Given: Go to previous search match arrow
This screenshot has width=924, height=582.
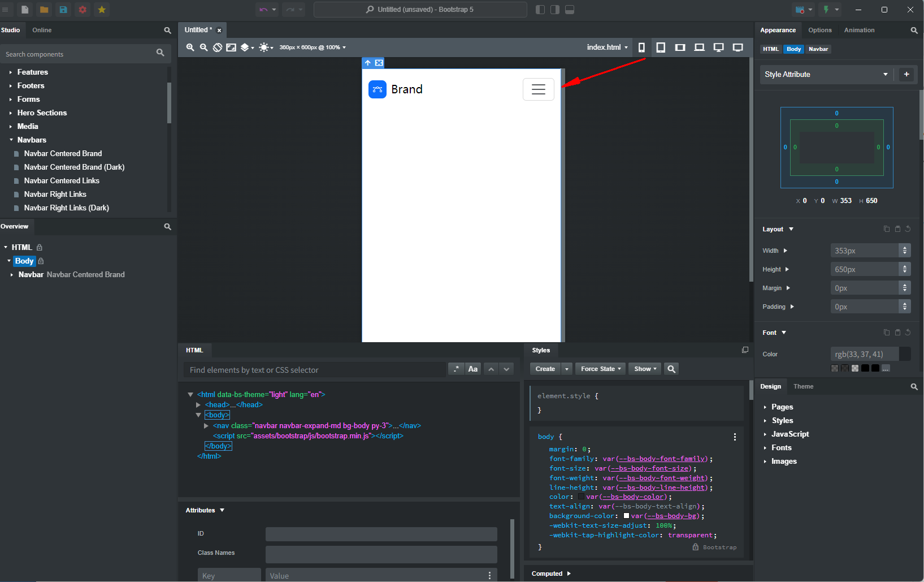Looking at the screenshot, I should click(491, 369).
